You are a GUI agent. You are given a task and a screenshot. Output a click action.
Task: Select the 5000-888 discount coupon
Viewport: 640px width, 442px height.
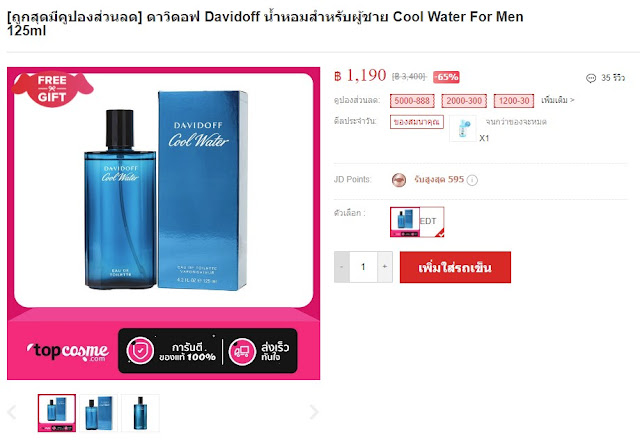click(x=412, y=101)
